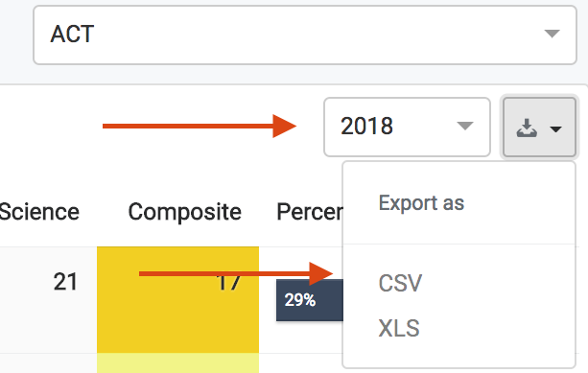Screen dimensions: 588x373
Task: Click the dark navy percentile bar
Action: pos(310,300)
